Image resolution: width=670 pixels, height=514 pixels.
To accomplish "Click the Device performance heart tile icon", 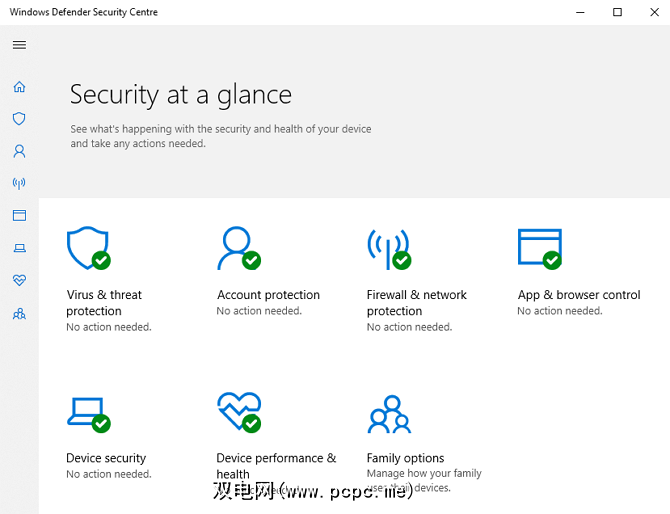I will coord(238,412).
